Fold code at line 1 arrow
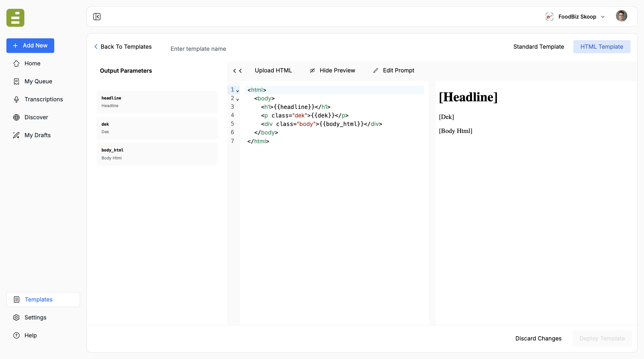644x359 pixels. [x=238, y=91]
